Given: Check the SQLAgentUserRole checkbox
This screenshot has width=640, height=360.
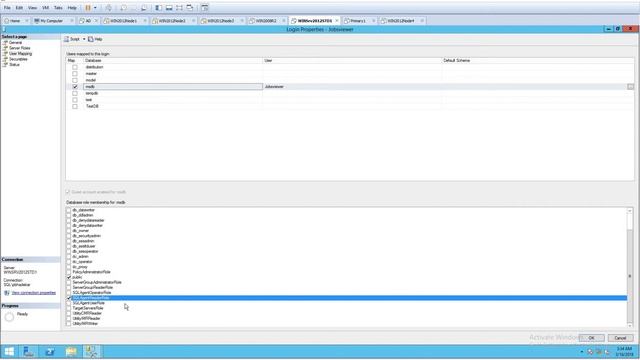Looking at the screenshot, I should click(x=69, y=303).
